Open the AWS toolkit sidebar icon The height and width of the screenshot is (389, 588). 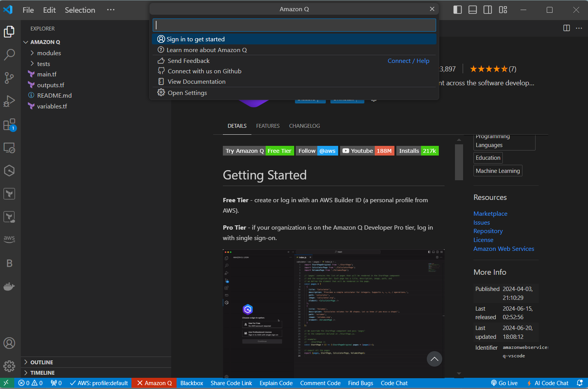[9, 238]
